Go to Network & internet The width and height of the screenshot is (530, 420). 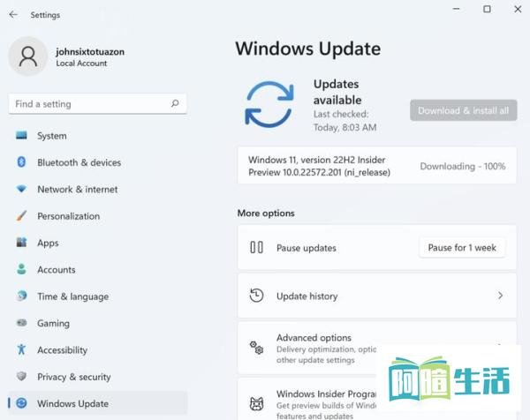tap(98, 189)
